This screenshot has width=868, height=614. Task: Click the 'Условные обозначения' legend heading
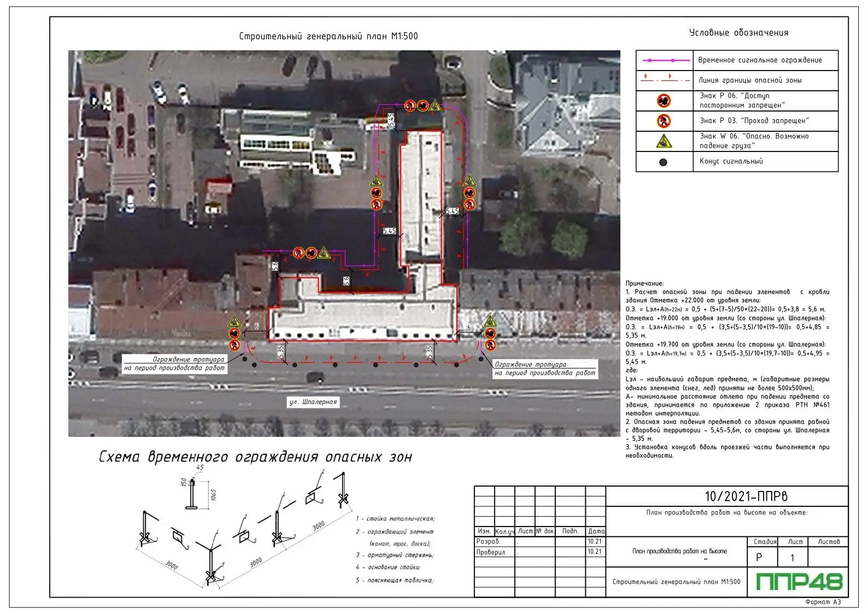(x=738, y=33)
